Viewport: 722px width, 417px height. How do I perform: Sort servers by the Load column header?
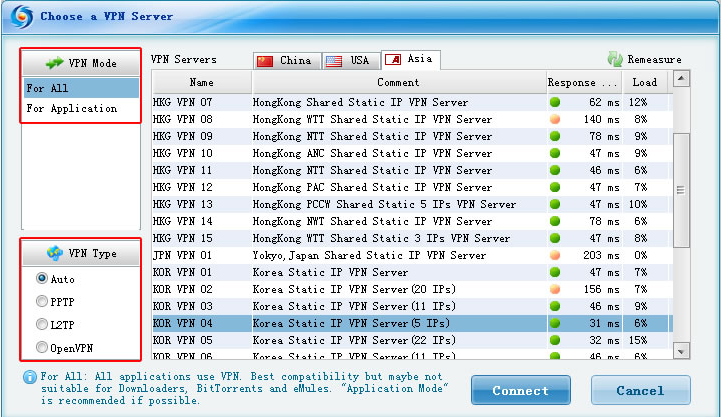click(647, 82)
